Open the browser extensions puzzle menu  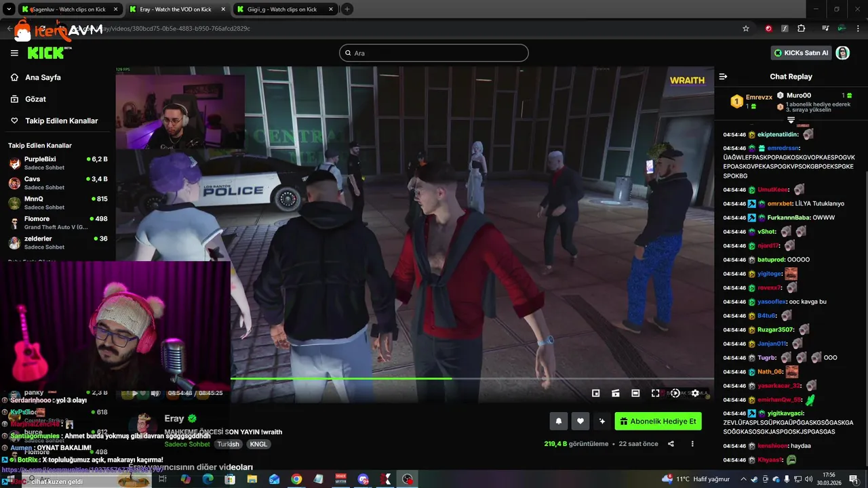[801, 28]
